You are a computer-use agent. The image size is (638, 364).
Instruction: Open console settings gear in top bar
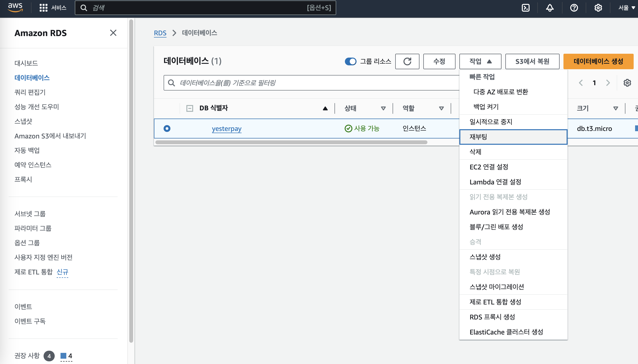598,8
